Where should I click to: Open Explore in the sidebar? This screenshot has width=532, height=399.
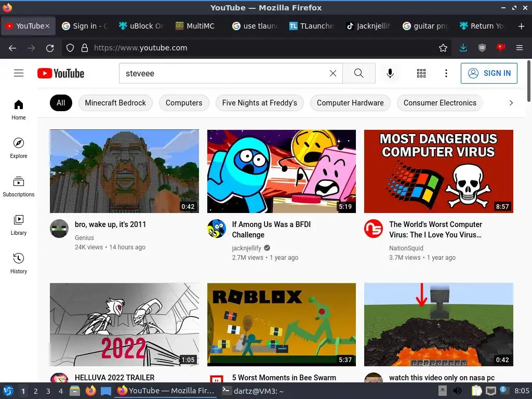point(19,148)
